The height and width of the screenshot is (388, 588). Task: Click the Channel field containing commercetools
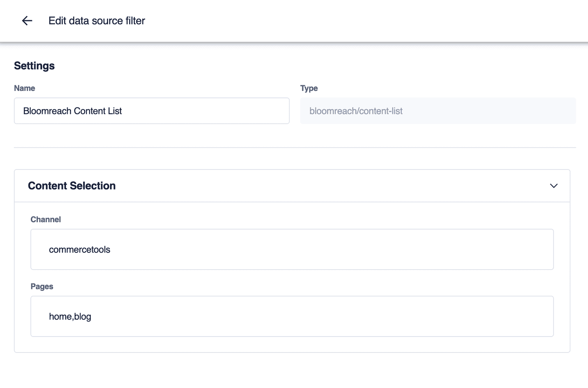(x=292, y=249)
